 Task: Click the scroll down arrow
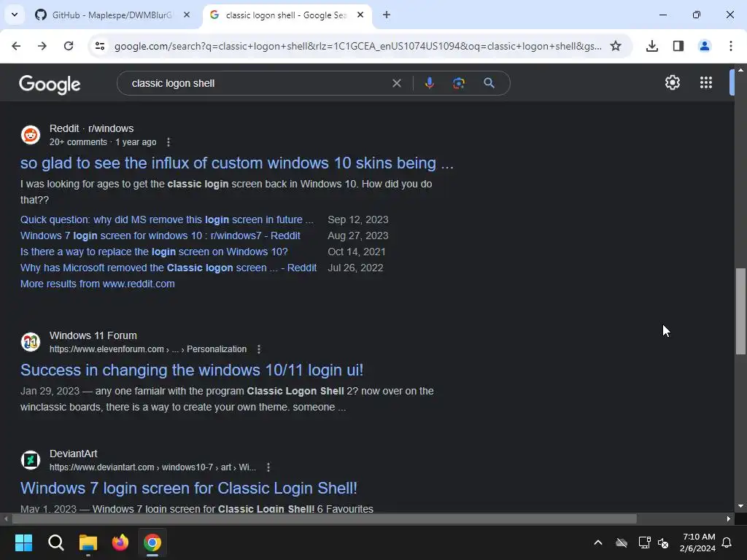[740, 506]
